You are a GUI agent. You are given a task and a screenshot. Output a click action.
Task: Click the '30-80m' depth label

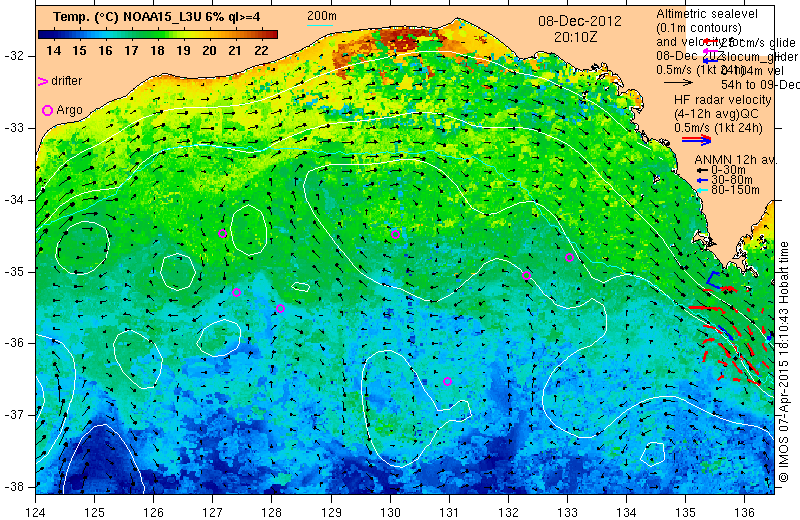point(732,180)
